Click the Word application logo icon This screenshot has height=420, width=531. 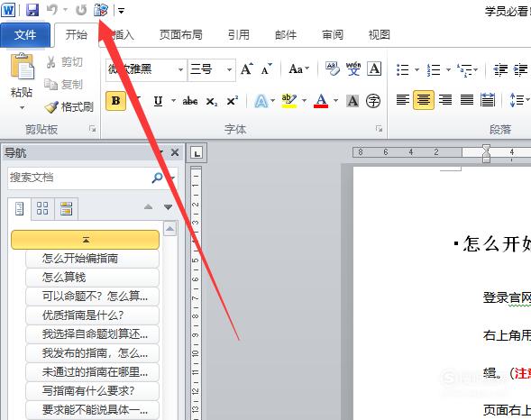point(8,10)
